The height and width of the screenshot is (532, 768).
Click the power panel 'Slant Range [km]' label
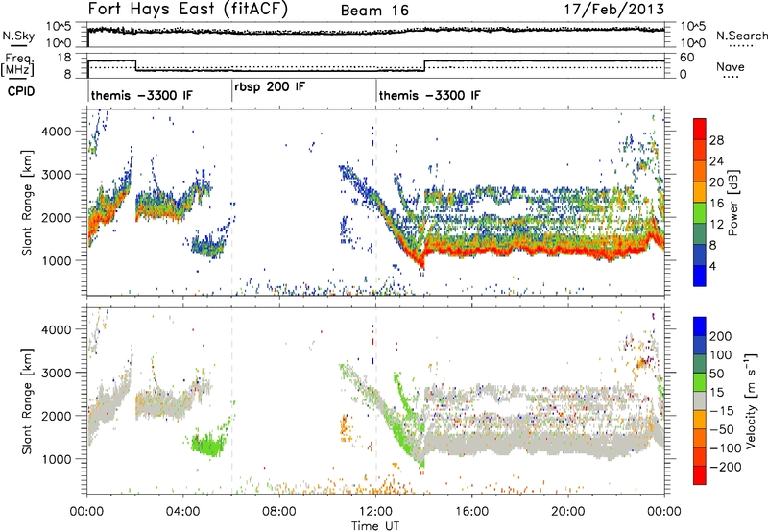27,203
